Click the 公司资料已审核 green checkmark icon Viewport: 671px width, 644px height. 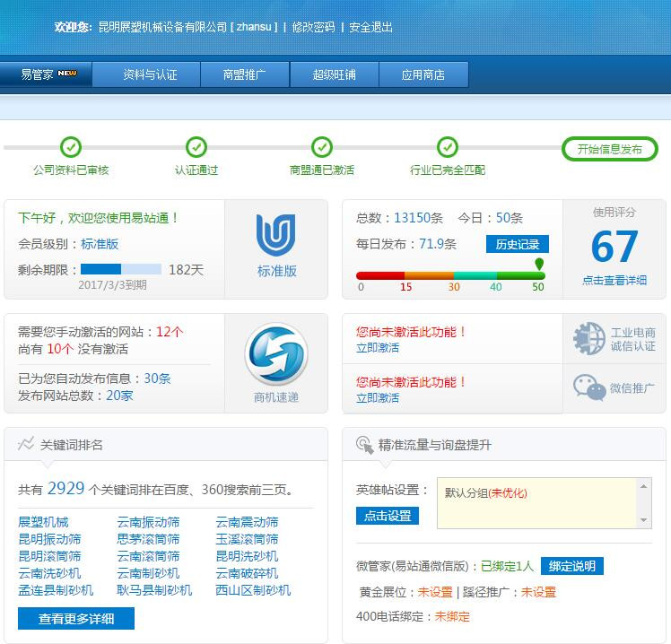click(x=71, y=147)
